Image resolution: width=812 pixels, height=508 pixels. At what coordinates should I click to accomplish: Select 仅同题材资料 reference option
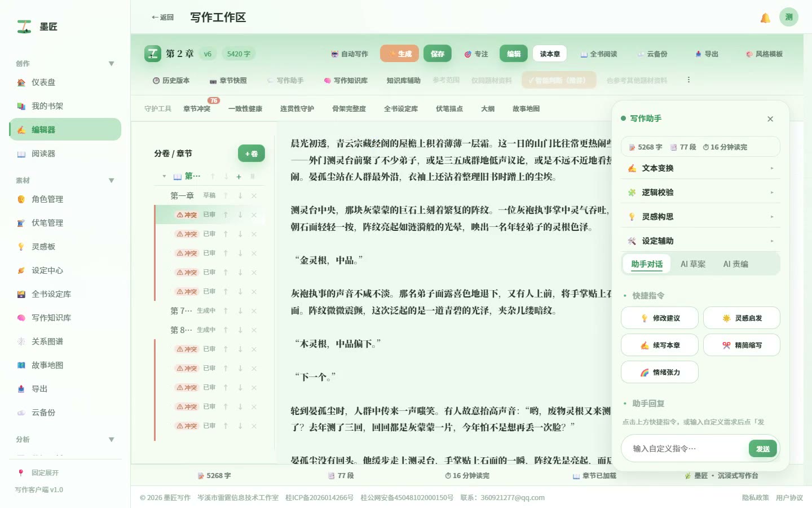(x=492, y=81)
